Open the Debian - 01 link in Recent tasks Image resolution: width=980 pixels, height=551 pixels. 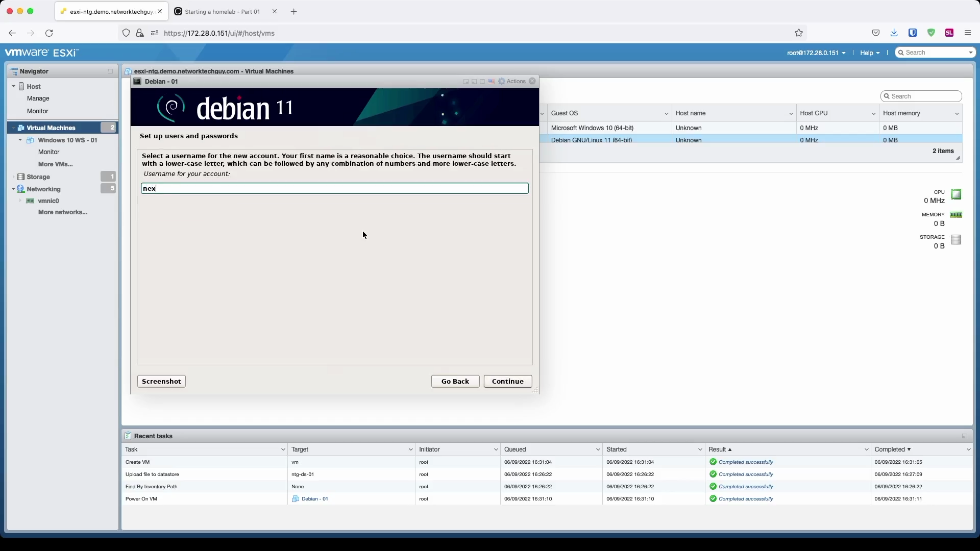[314, 499]
